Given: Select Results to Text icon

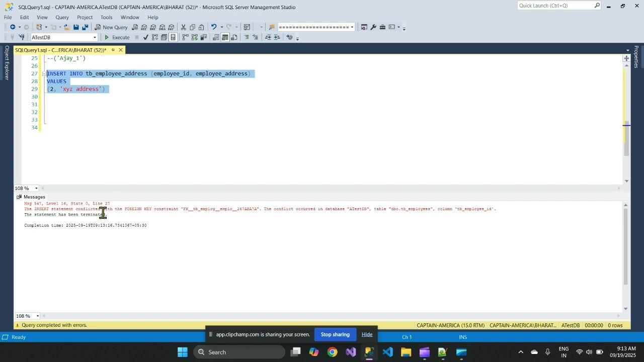Looking at the screenshot, I should coord(216,37).
